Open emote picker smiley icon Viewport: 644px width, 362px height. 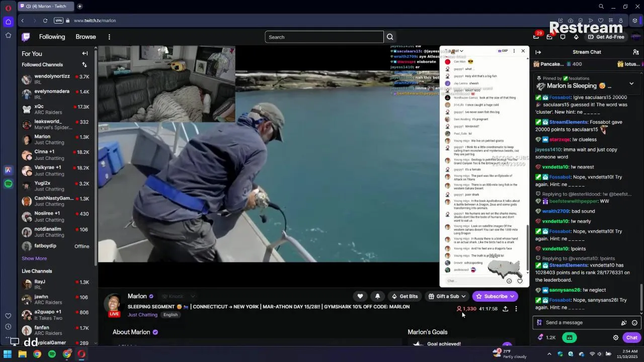[x=634, y=323]
